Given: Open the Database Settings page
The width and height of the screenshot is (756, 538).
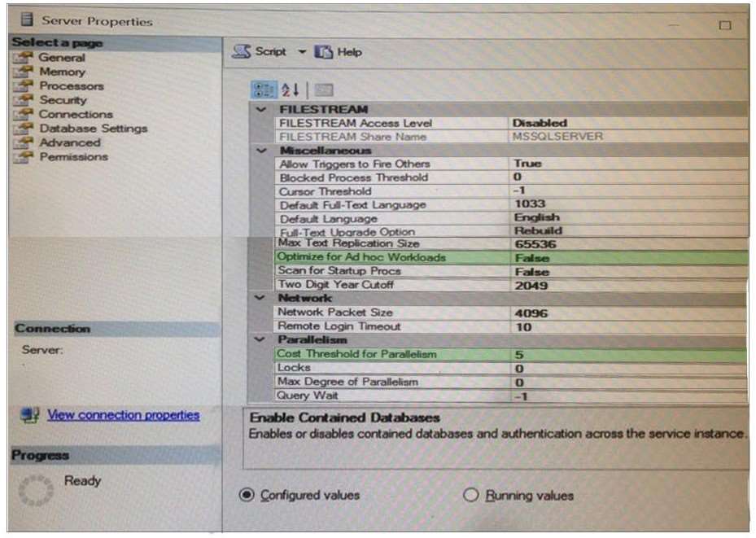Looking at the screenshot, I should click(x=93, y=129).
